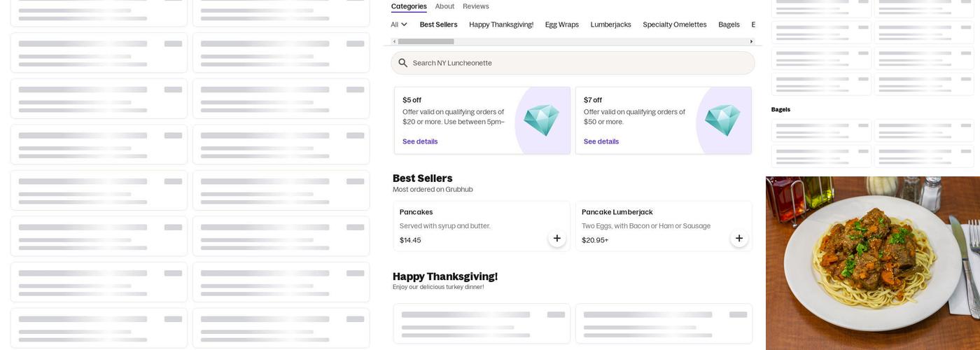Screen dimensions: 980x350
Task: See details for the $5 off offer
Action: [x=420, y=141]
